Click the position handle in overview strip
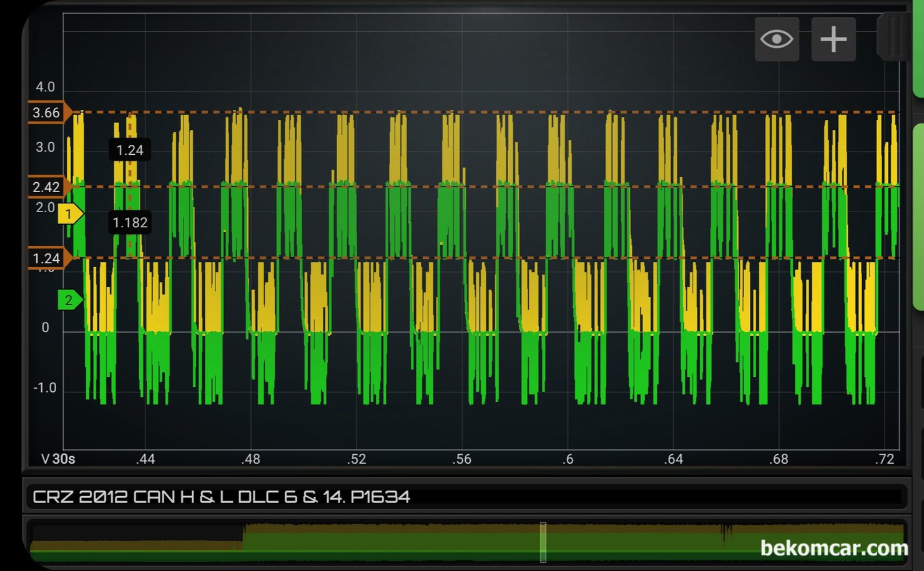This screenshot has height=571, width=924. tap(543, 542)
